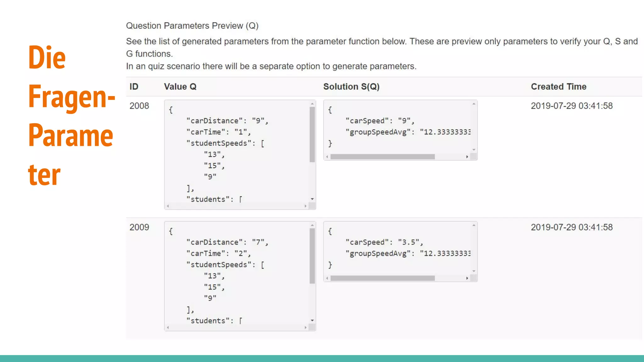Click scroll-right arrow in row 2009 Value Q box

(x=306, y=327)
